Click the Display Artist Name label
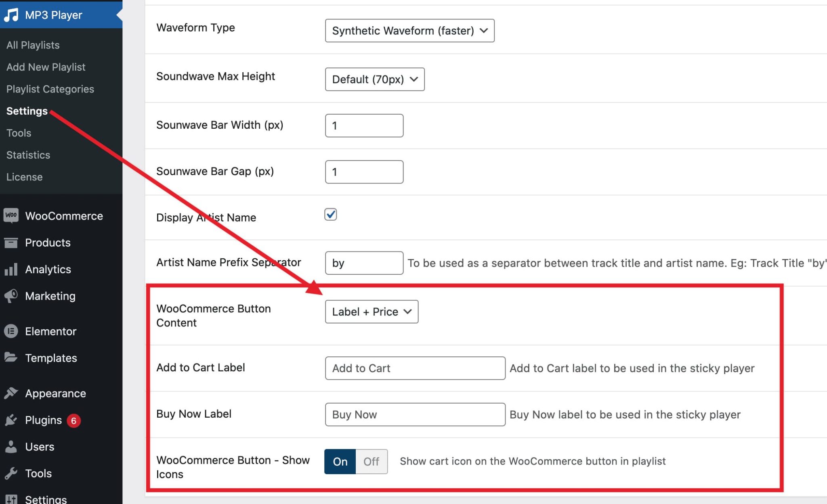Image resolution: width=827 pixels, height=504 pixels. coord(206,217)
